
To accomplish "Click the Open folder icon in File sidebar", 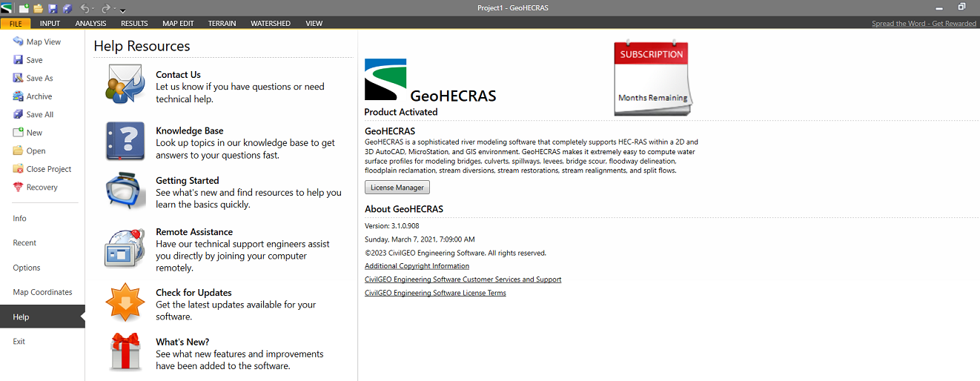I will click(19, 150).
